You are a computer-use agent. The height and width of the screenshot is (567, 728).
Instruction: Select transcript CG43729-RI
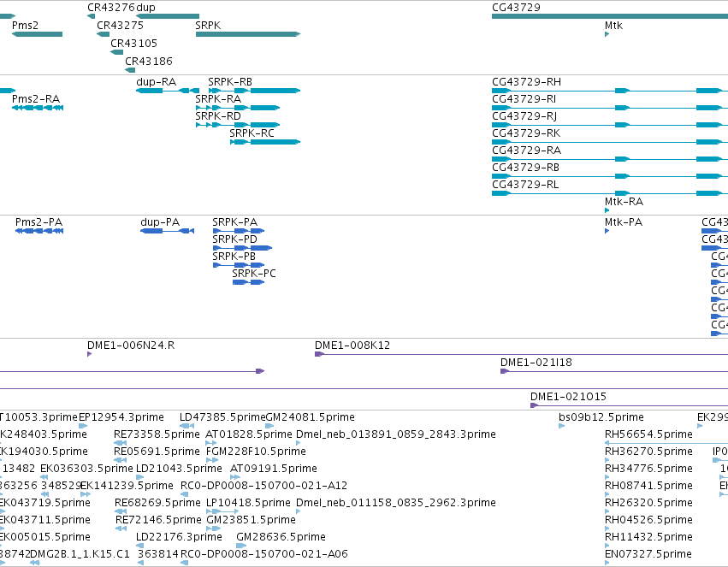coord(610,108)
